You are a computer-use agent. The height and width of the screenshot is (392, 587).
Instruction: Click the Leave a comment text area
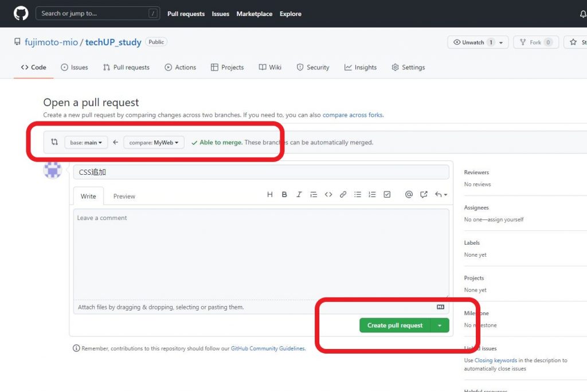click(x=261, y=252)
